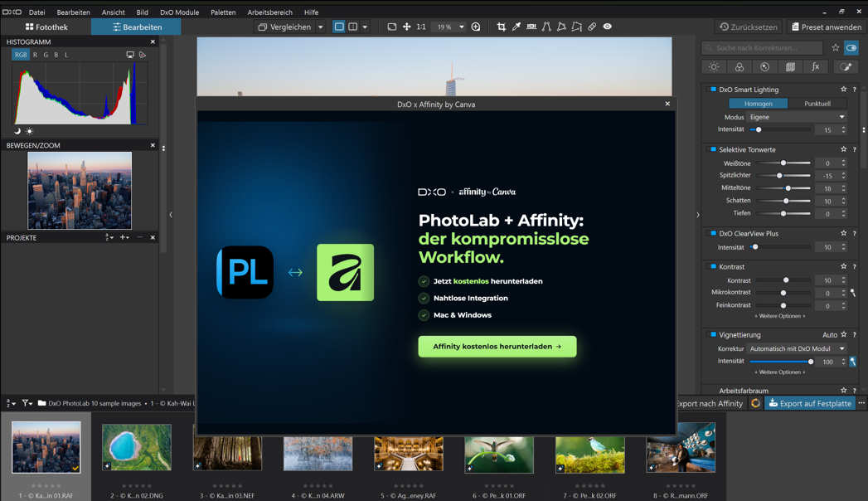The height and width of the screenshot is (501, 868).
Task: Set zoom to 1:1
Action: (421, 27)
